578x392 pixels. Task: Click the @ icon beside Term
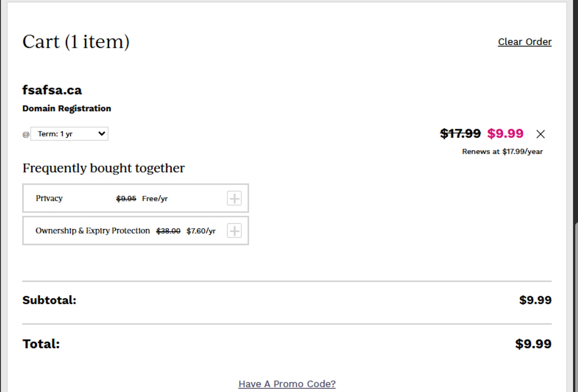pyautogui.click(x=26, y=134)
